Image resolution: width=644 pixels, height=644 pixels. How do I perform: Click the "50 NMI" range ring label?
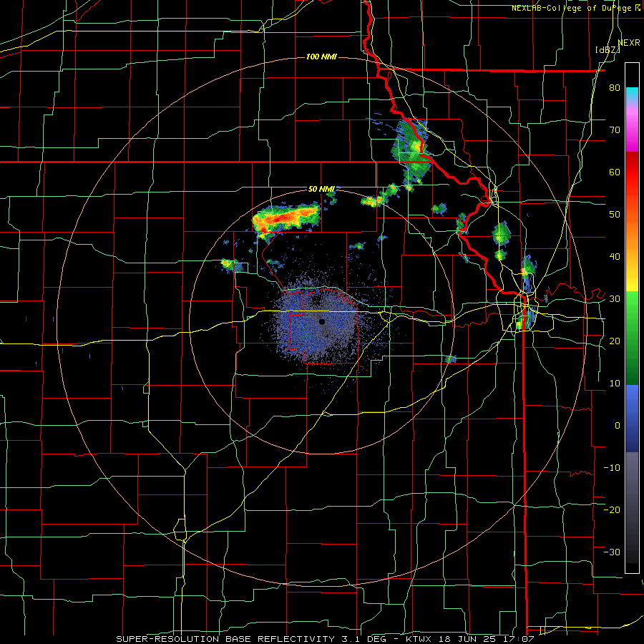[x=321, y=190]
